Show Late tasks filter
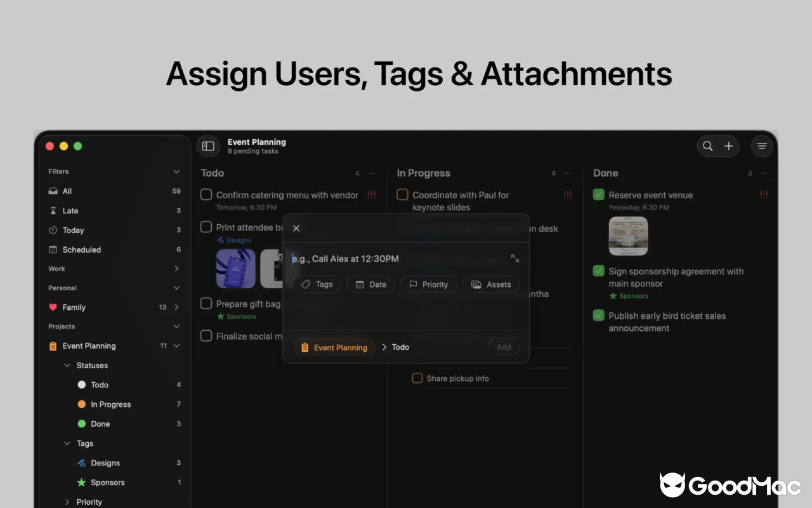This screenshot has width=812, height=508. (x=114, y=211)
